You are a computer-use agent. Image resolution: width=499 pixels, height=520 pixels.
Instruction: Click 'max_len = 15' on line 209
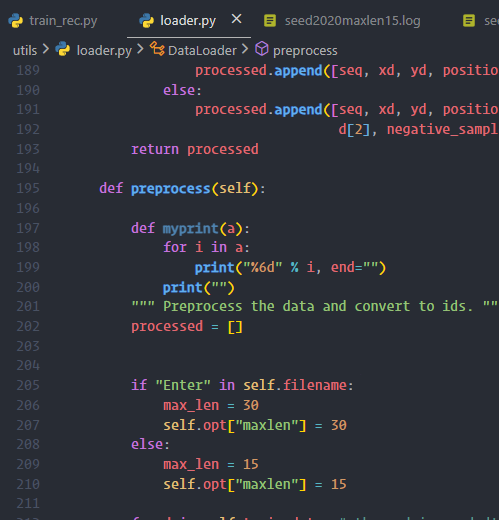211,464
